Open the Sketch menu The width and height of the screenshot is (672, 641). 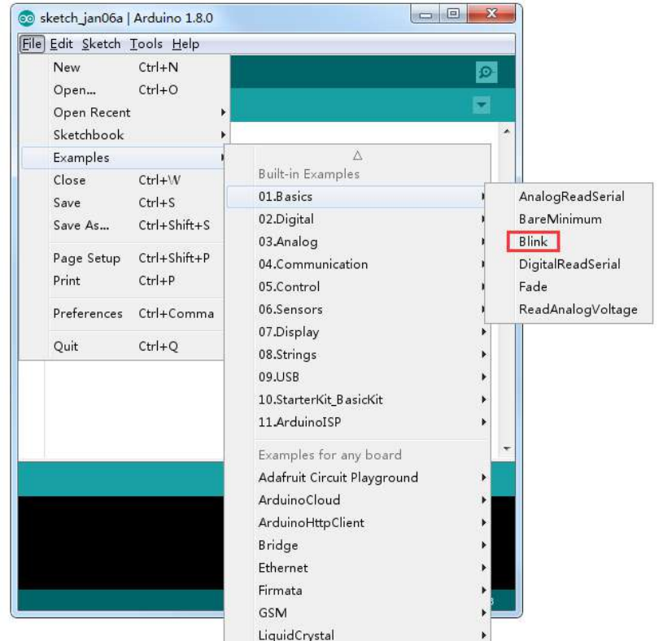point(101,44)
